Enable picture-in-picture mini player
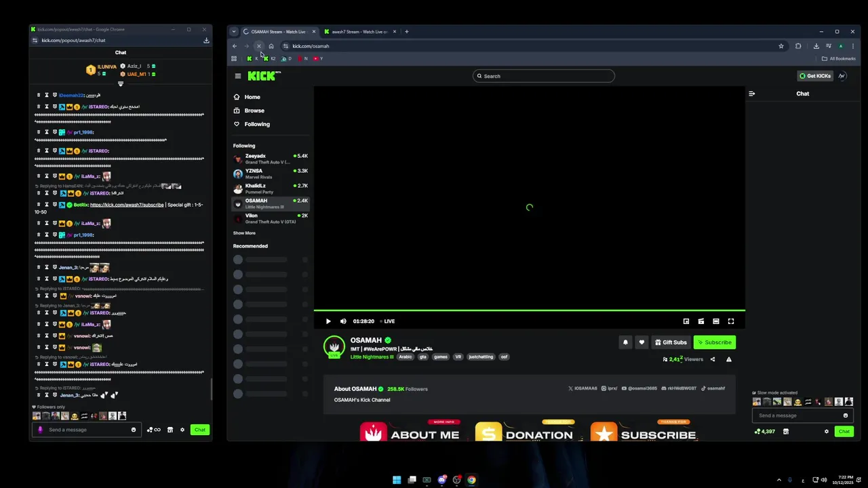868x488 pixels. tap(686, 321)
